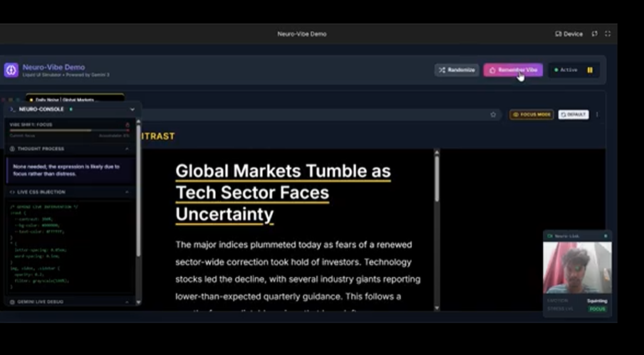Click the lock icon next to VIBE SHIFT: FOCUS
Viewport: 644px width, 355px height.
[128, 124]
